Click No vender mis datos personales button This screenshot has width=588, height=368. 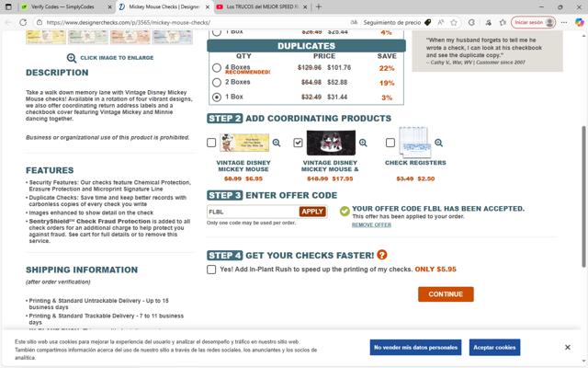[x=415, y=348]
